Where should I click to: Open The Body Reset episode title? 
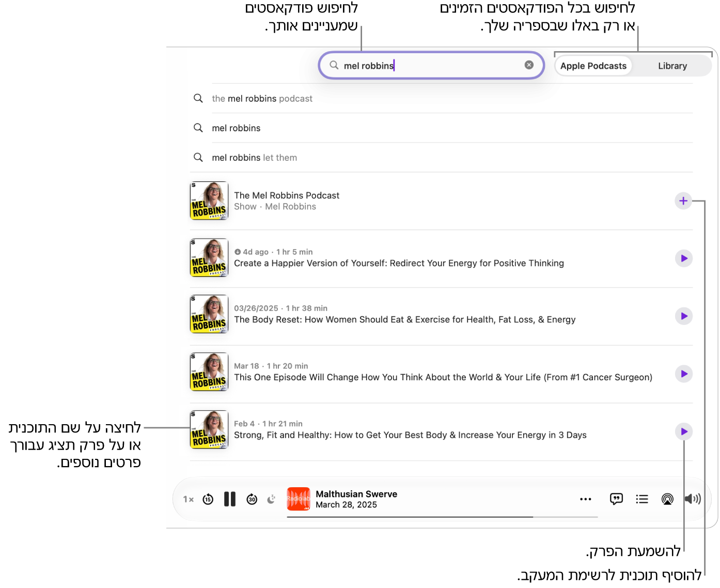pos(405,320)
